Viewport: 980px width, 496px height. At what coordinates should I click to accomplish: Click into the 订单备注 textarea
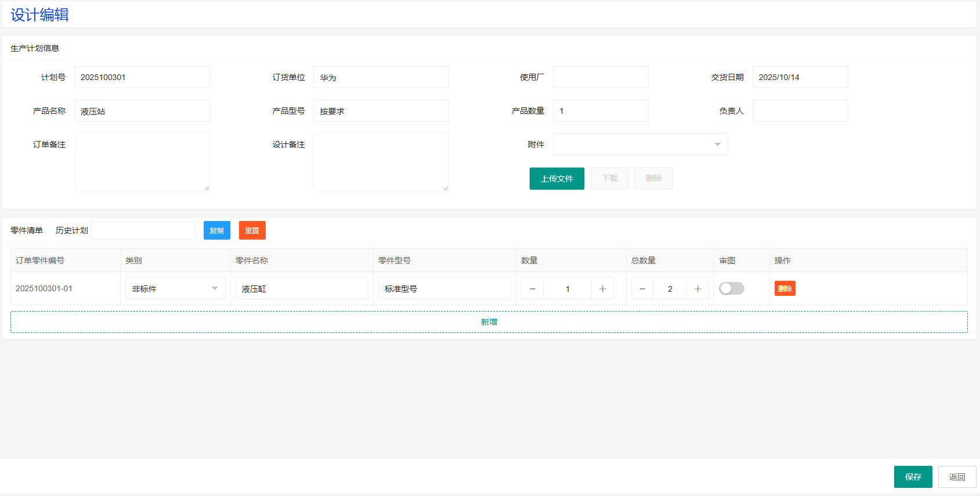[x=142, y=162]
